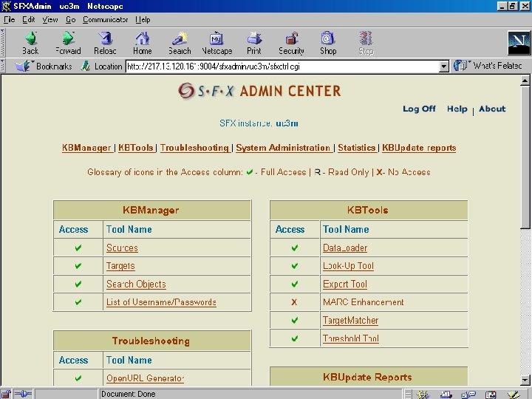The height and width of the screenshot is (399, 532).
Task: Go to the Home page icon
Action: tap(143, 38)
